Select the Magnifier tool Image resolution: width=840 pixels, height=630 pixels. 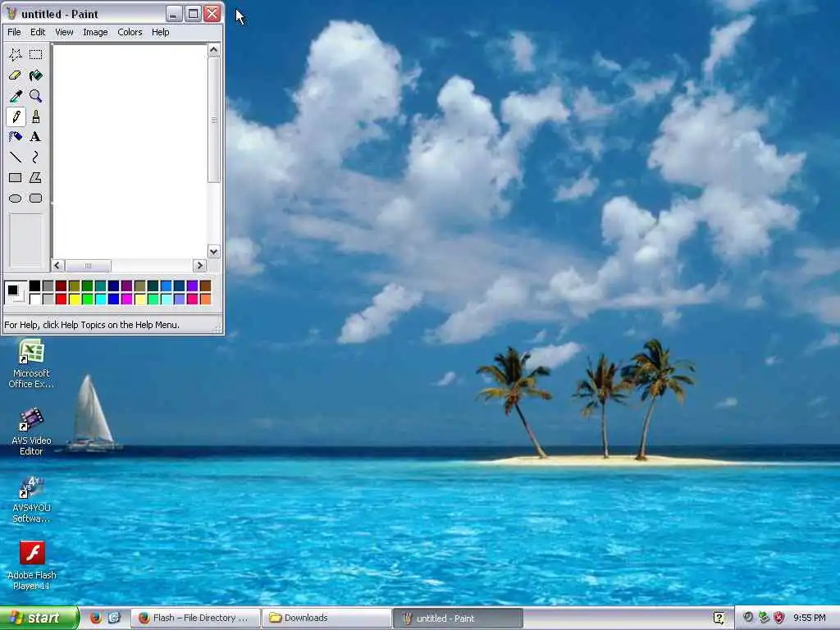[x=35, y=96]
